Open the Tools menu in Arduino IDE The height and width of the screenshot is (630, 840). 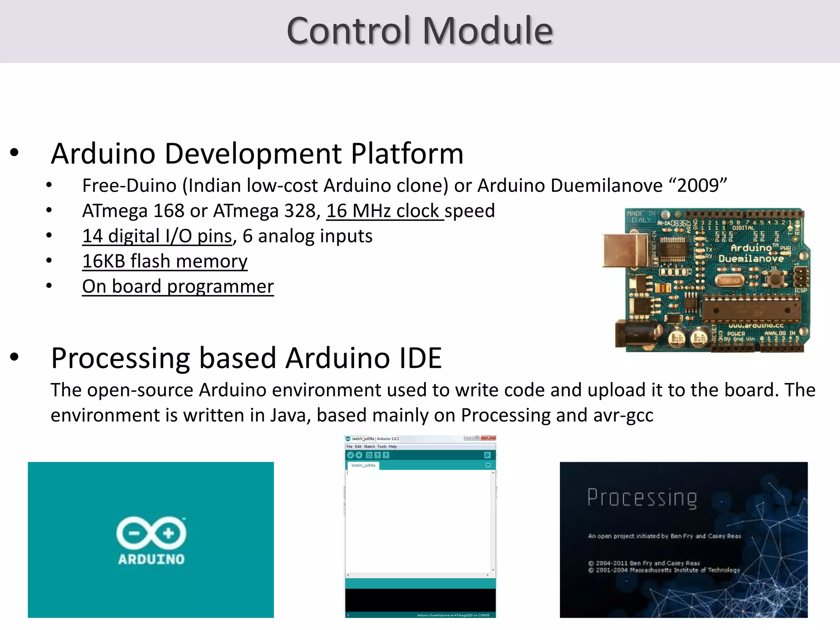pyautogui.click(x=382, y=446)
